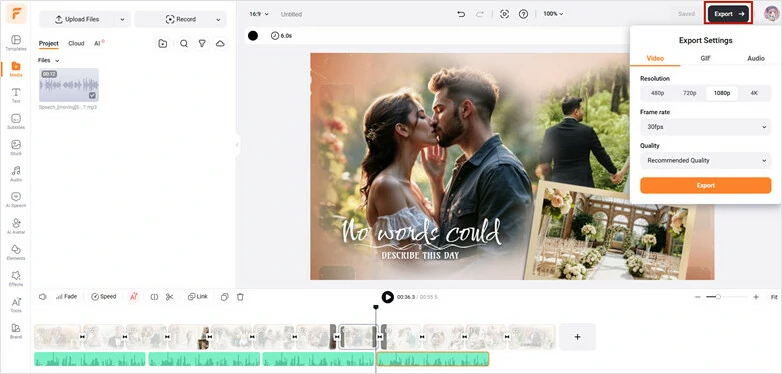This screenshot has height=374, width=782.
Task: Click the orange Export button in settings panel
Action: tap(706, 186)
